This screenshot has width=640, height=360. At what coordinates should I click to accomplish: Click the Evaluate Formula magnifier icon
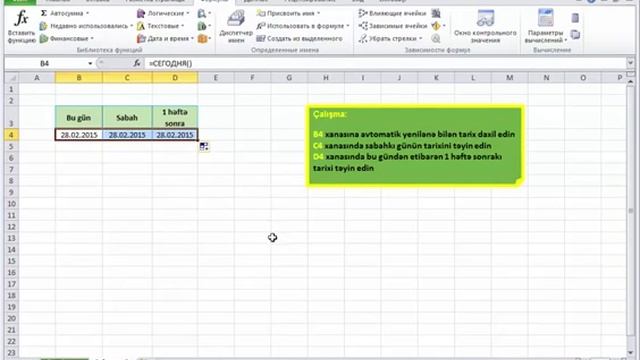click(436, 39)
